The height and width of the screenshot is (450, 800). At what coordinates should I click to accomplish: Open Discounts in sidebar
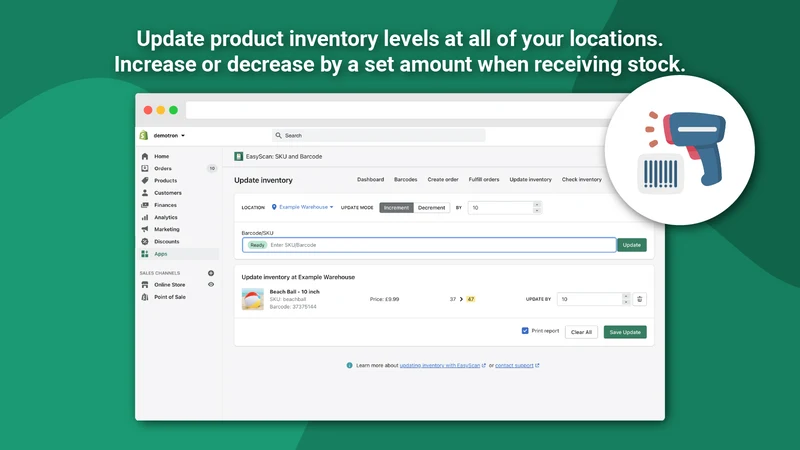166,242
